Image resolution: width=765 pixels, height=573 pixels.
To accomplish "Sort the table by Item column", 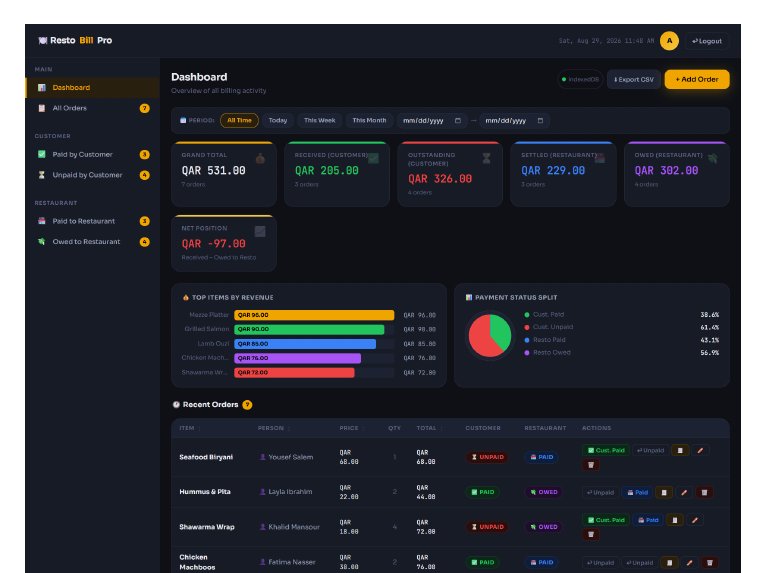I will pos(189,428).
